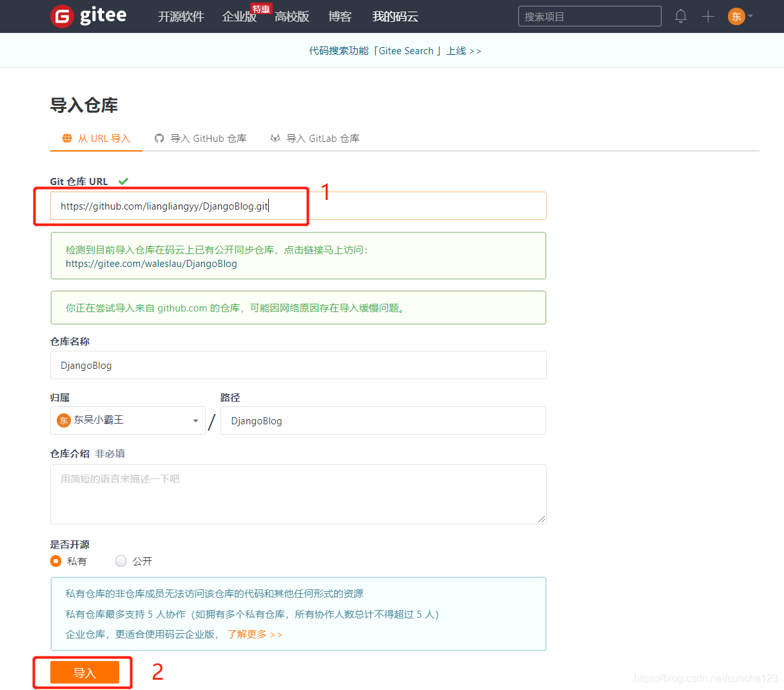Click the orange 导入 button
Image resolution: width=784 pixels, height=690 pixels.
[84, 673]
